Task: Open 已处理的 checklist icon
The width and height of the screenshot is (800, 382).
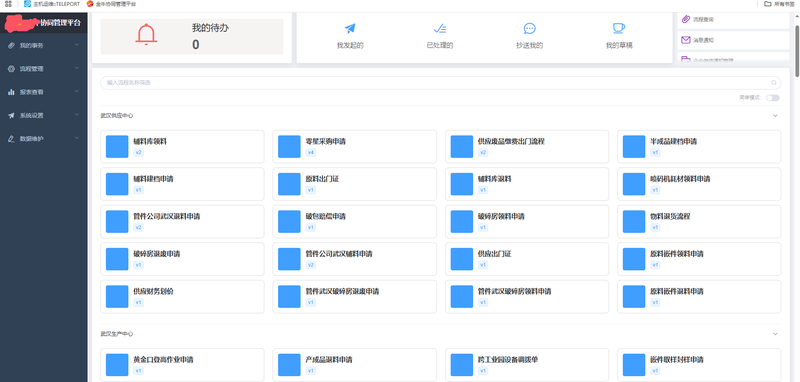Action: point(440,28)
